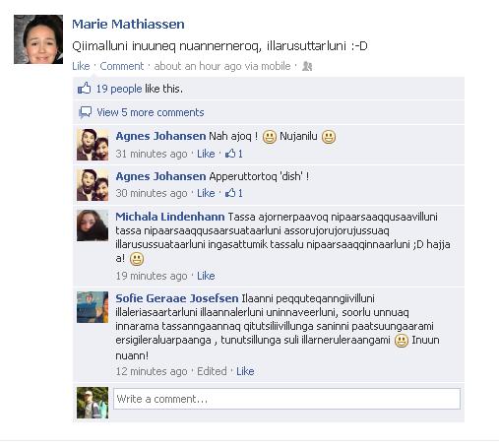The width and height of the screenshot is (499, 448).
Task: Open the 19 people likes list
Action: [x=119, y=89]
